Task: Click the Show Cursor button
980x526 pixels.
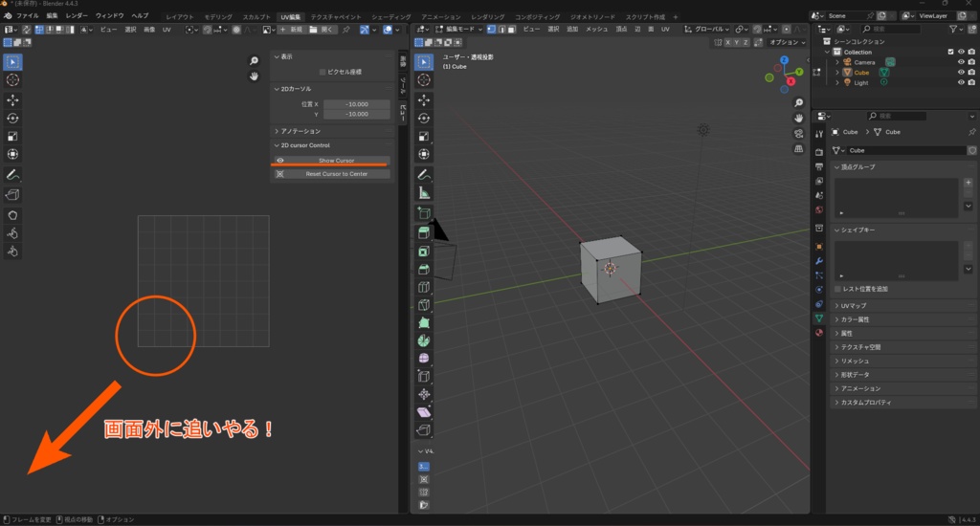Action: click(x=332, y=161)
